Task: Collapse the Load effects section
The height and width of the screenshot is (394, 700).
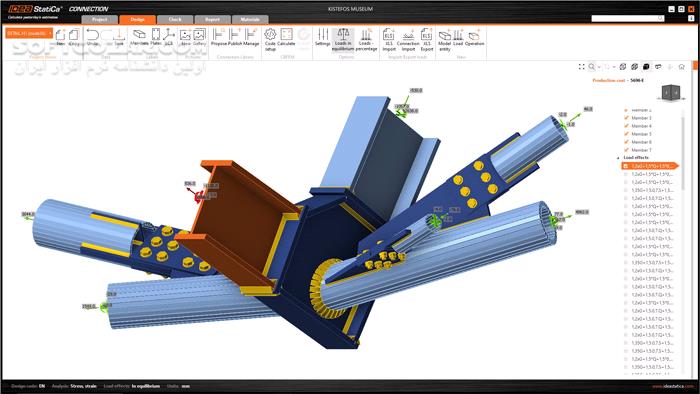Action: [x=618, y=158]
